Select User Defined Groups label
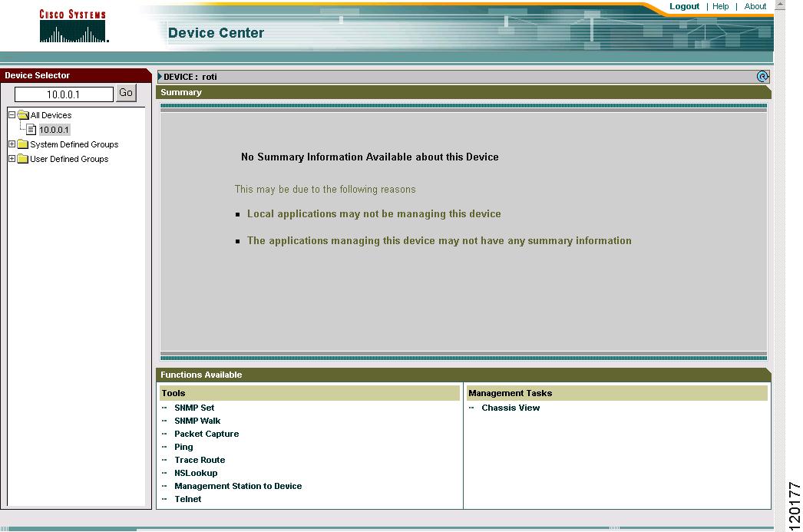The image size is (803, 532). [69, 159]
